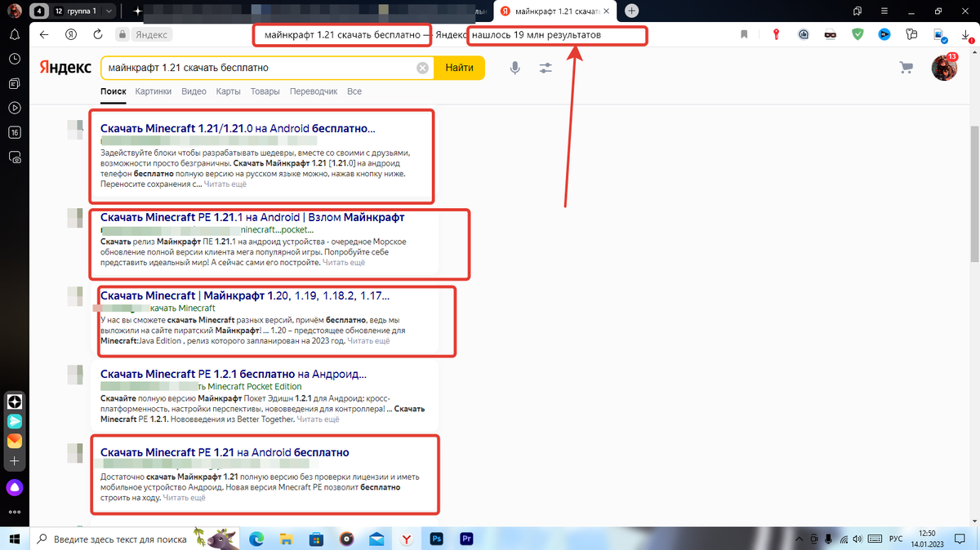Open the orange mail app in sidebar
Screen dimensions: 980x550
[x=15, y=441]
